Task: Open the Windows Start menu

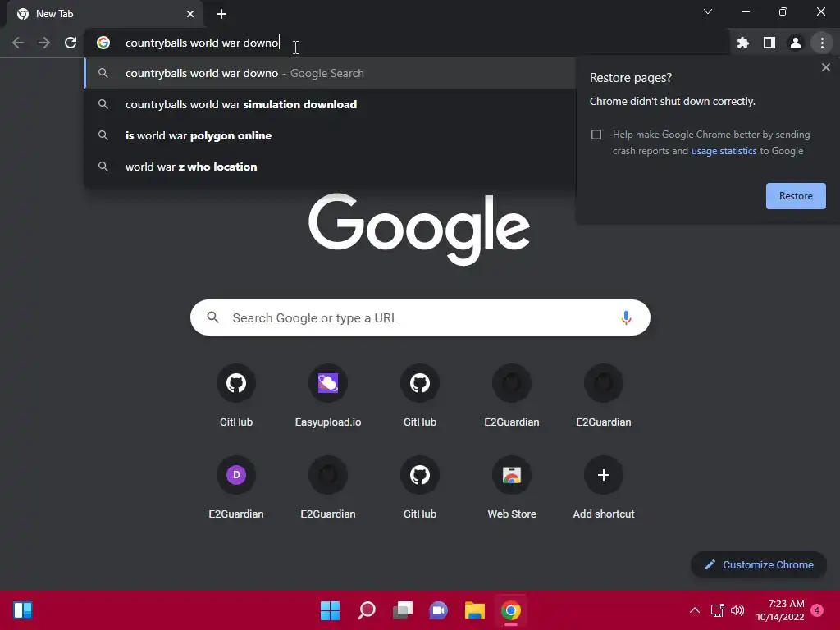Action: coord(330,610)
